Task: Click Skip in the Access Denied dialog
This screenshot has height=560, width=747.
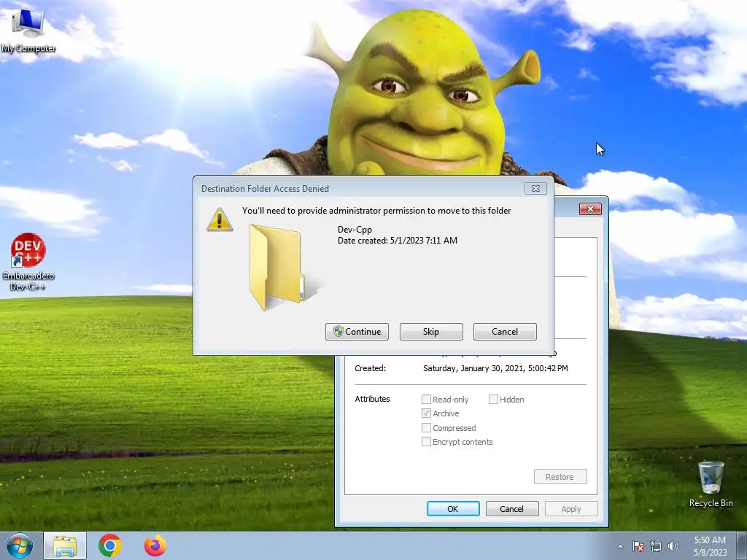Action: tap(431, 332)
